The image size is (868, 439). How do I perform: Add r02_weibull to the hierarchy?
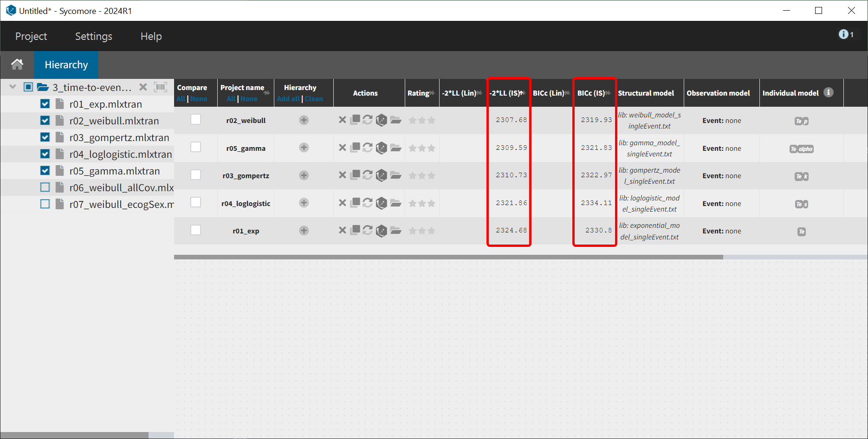tap(304, 120)
